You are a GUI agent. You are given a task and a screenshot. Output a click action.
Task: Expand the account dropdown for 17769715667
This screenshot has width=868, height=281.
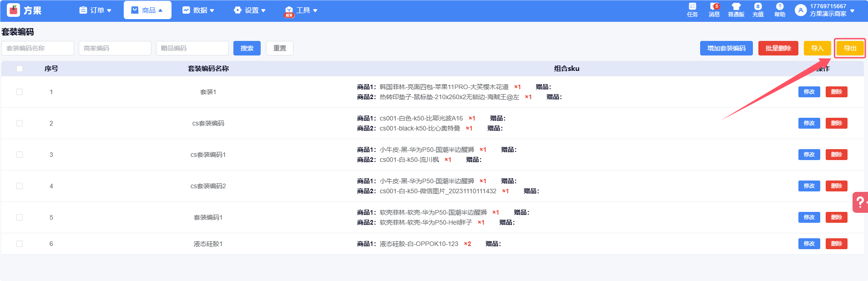pos(852,10)
